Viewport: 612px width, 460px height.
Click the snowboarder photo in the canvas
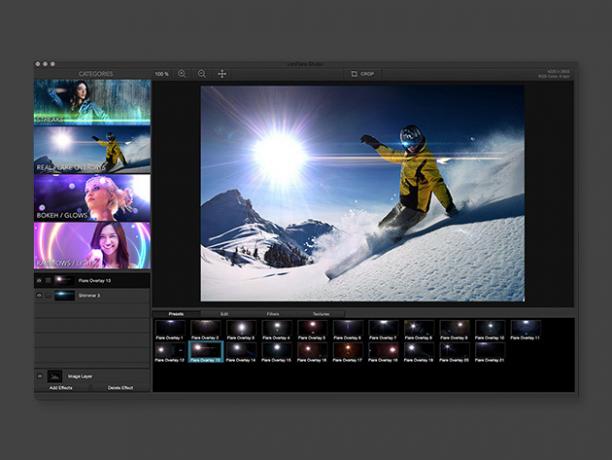363,194
